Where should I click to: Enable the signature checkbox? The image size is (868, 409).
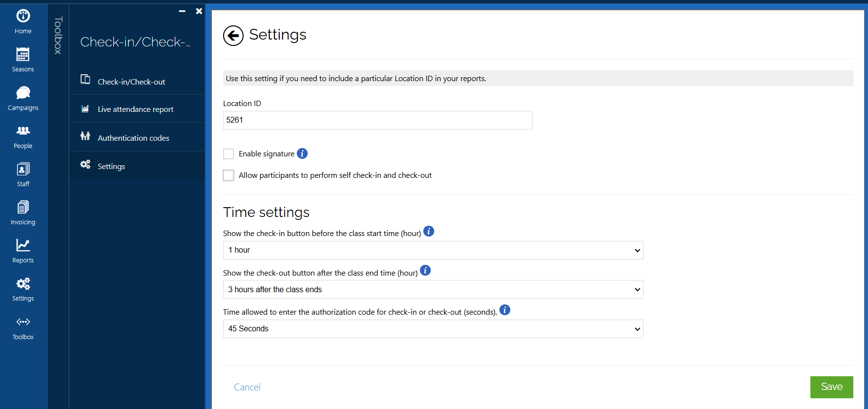click(x=228, y=154)
